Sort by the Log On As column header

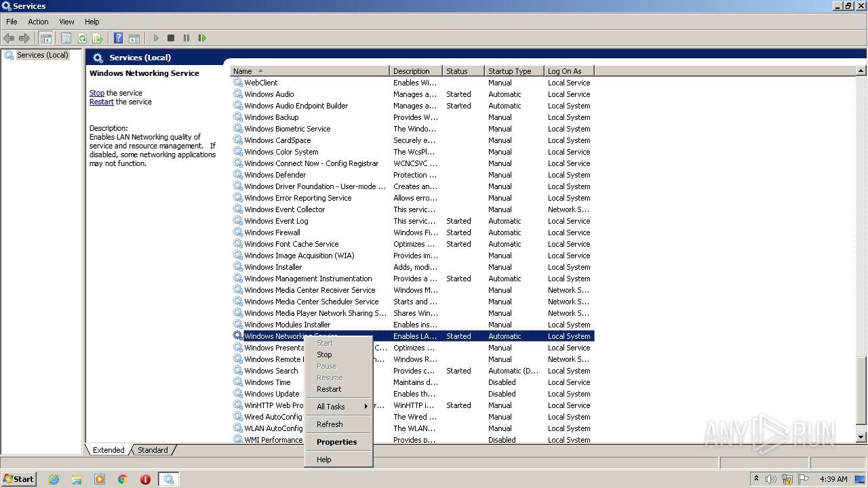(x=570, y=71)
